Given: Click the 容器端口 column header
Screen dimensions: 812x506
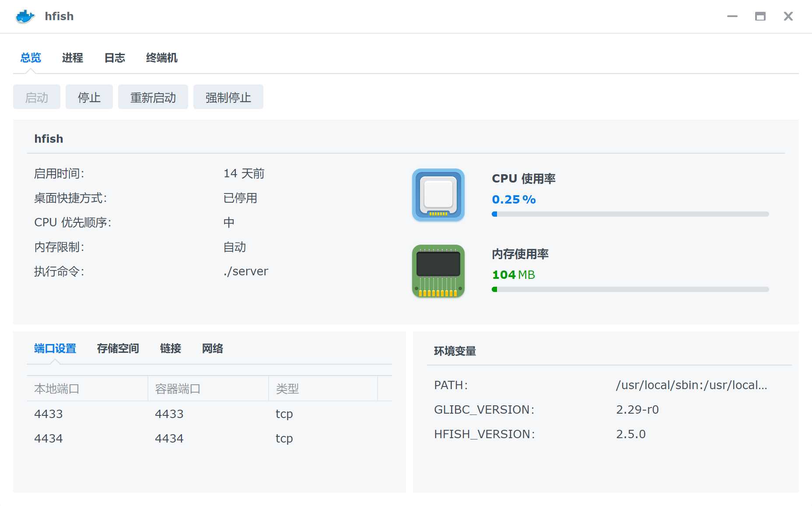Looking at the screenshot, I should (208, 389).
